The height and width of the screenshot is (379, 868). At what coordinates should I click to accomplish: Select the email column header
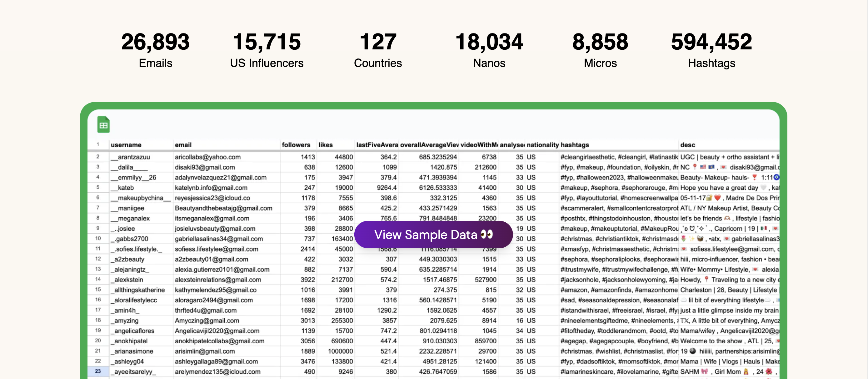coord(183,145)
